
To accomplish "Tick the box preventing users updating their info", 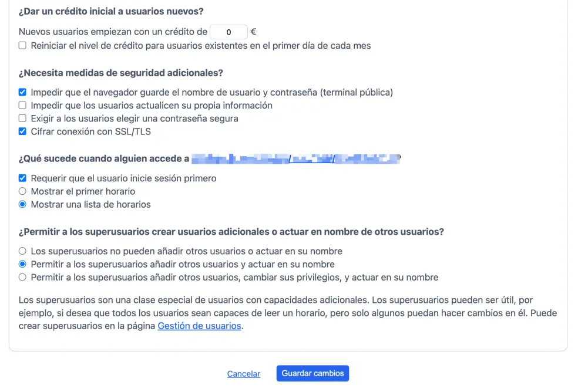I will coord(22,106).
